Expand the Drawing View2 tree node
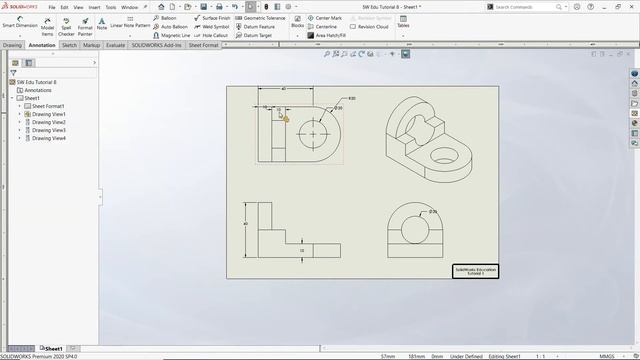Image resolution: width=640 pixels, height=360 pixels. [x=20, y=122]
